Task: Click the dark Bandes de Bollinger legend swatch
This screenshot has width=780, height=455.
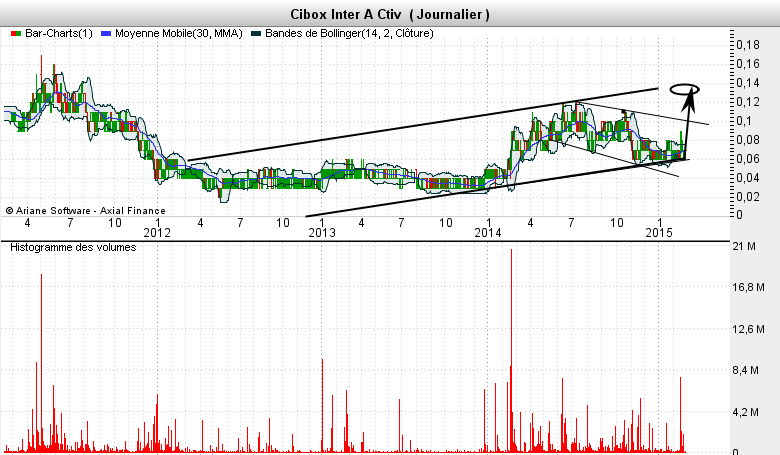Action: click(256, 33)
